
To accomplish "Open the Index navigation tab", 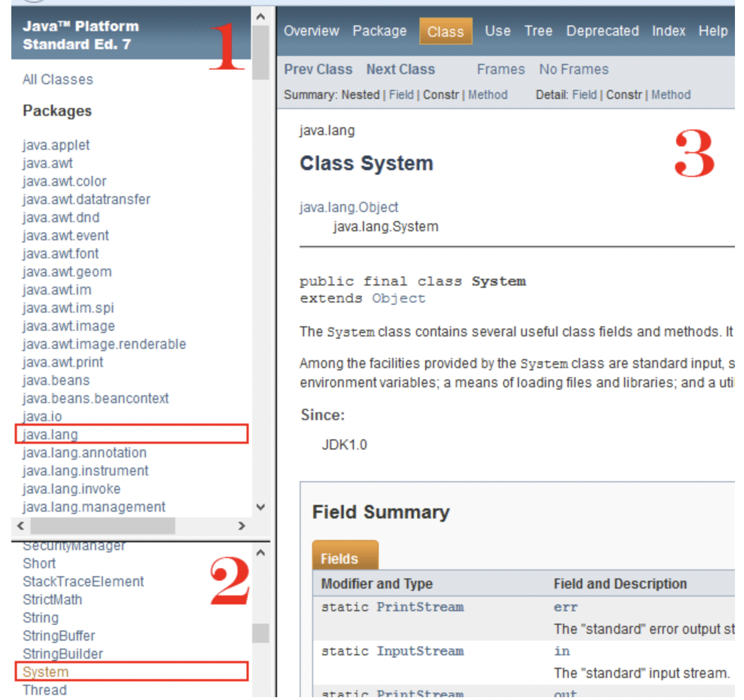I will [669, 31].
